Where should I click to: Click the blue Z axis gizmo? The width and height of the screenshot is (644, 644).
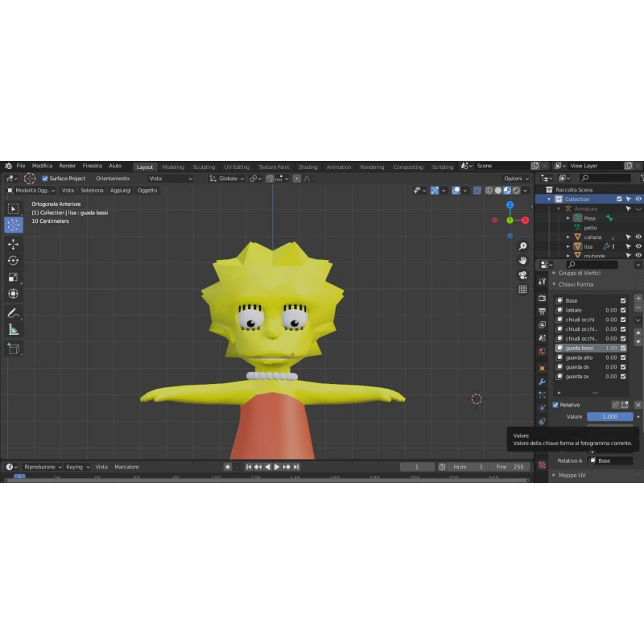click(x=510, y=204)
